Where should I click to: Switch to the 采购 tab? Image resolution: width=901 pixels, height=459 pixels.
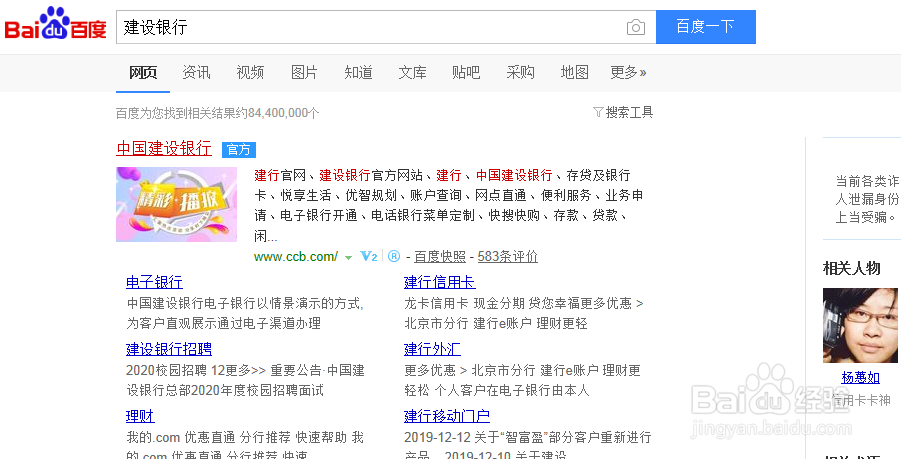click(521, 72)
